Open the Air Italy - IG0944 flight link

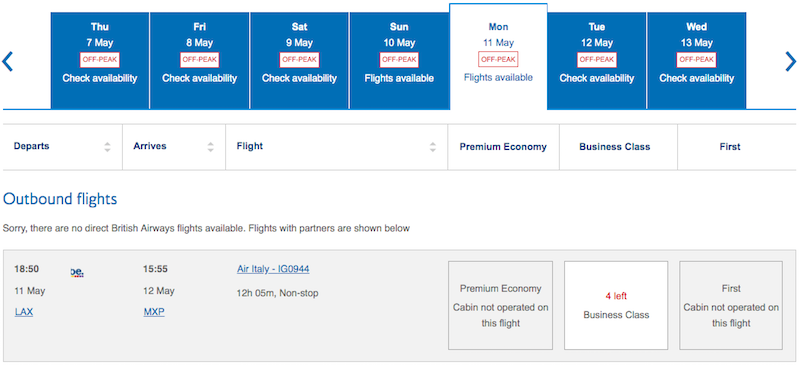(273, 269)
